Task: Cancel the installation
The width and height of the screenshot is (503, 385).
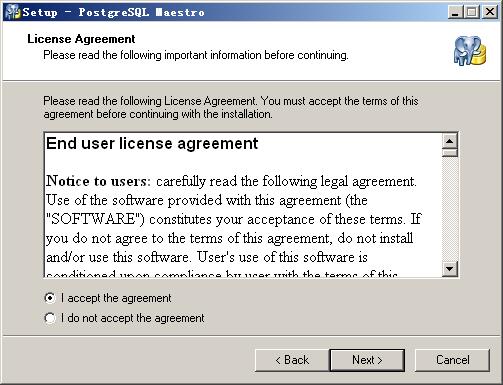Action: tap(452, 360)
